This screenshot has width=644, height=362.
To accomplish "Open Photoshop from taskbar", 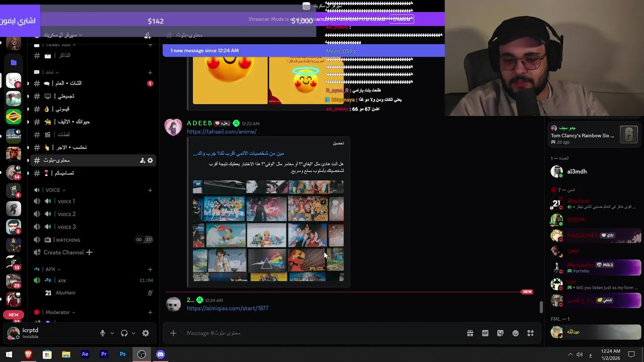I will (x=123, y=354).
